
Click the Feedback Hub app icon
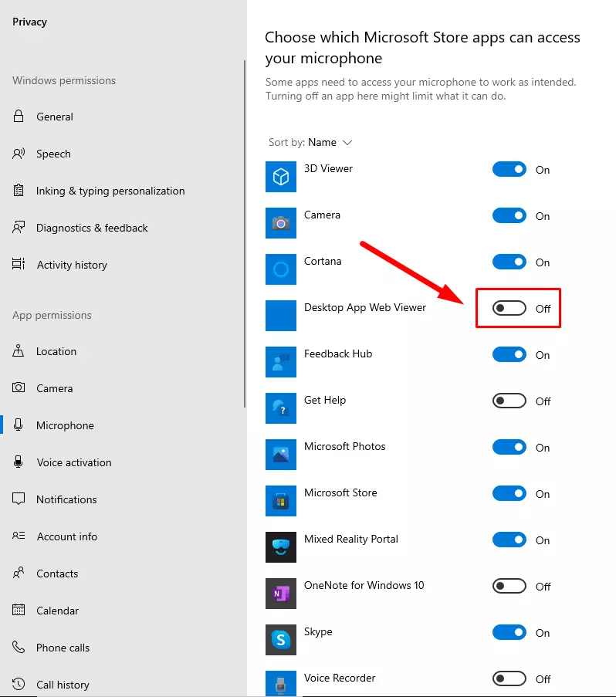281,362
